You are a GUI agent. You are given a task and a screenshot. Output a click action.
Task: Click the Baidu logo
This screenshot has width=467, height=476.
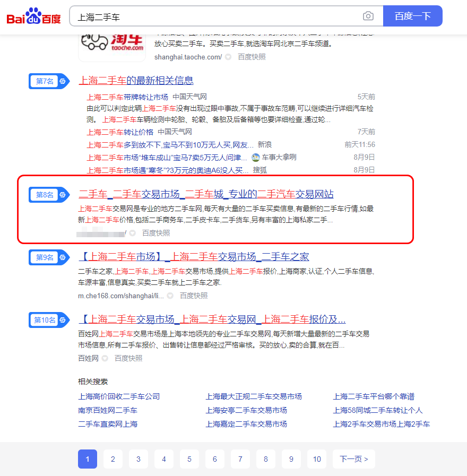(33, 16)
